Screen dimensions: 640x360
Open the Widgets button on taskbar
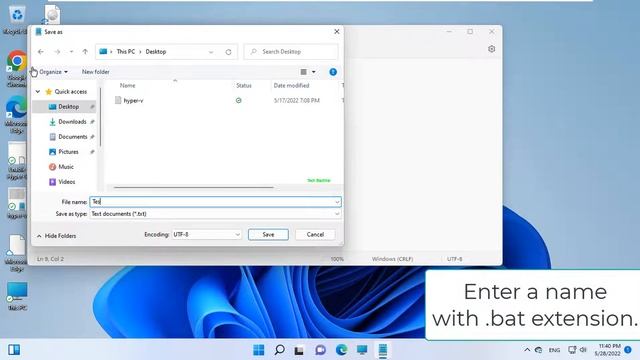click(x=14, y=350)
